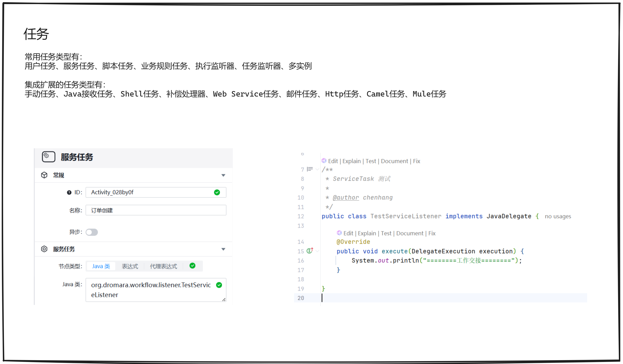
Task: Click the Explain link above the class
Action: click(x=352, y=161)
